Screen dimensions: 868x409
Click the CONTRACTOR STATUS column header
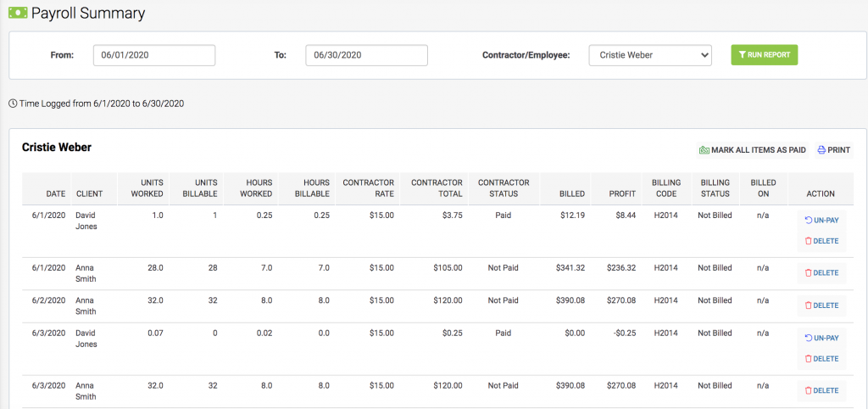[504, 188]
